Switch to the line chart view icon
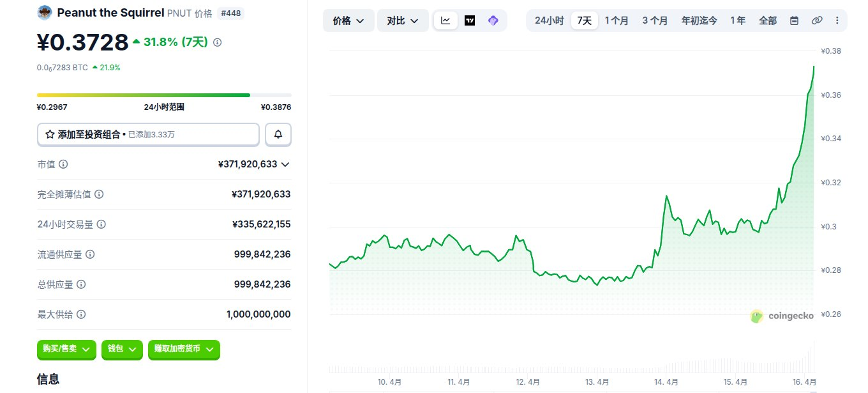This screenshot has height=393, width=868. point(445,20)
